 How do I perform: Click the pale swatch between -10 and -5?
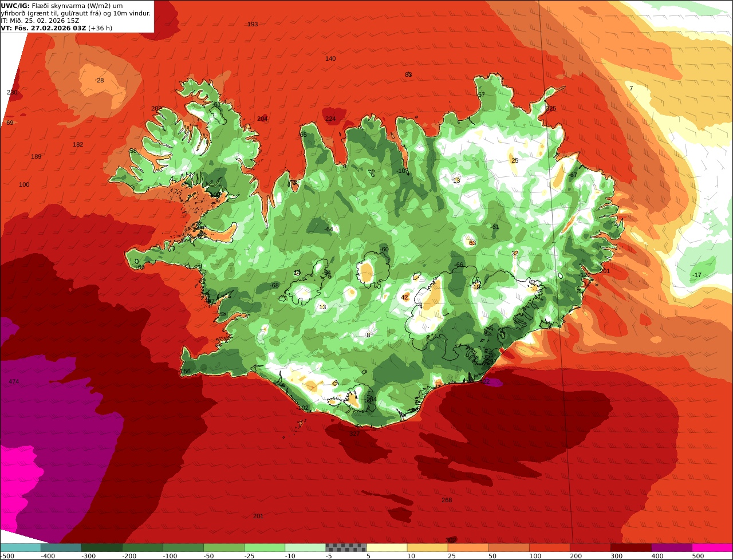pos(305,547)
